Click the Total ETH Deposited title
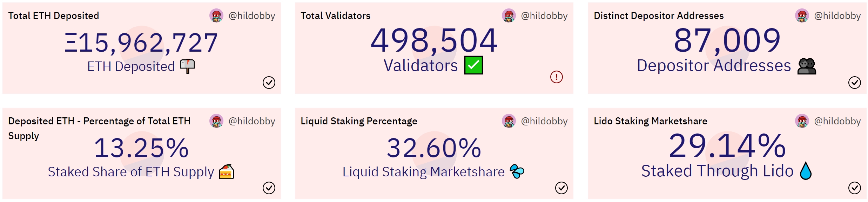 (x=54, y=15)
